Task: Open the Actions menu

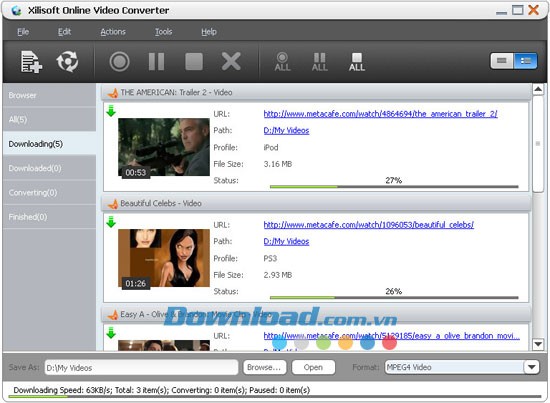Action: pos(113,32)
